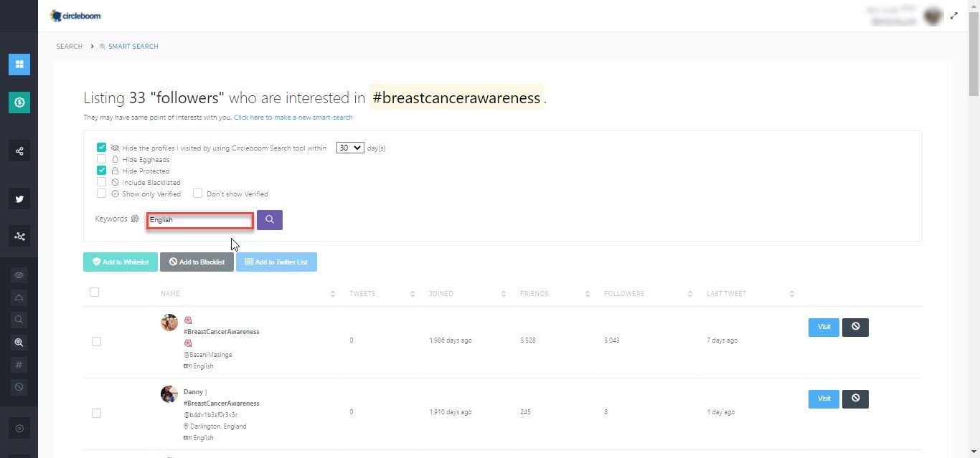Click the Keywords fingerprint help icon
This screenshot has width=980, height=458.
135,219
